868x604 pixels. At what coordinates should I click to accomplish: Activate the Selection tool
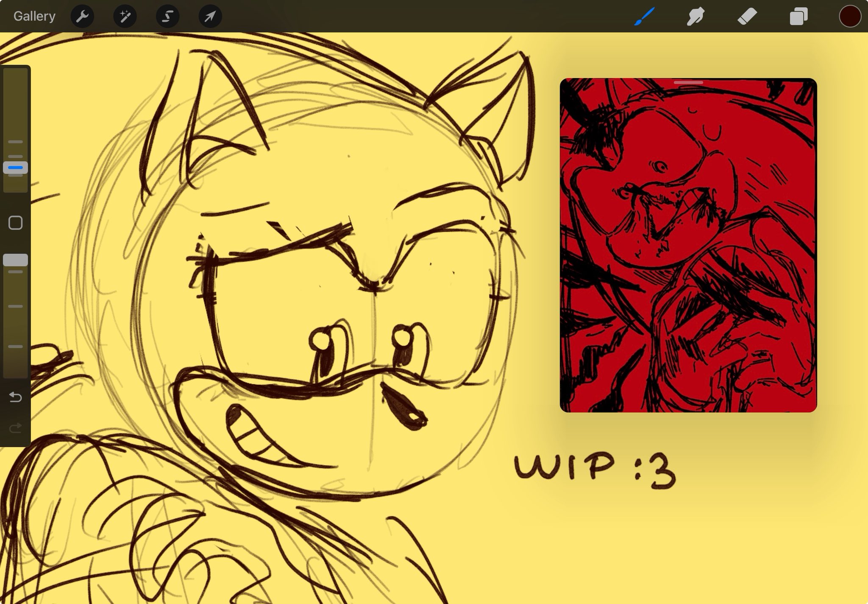(167, 17)
